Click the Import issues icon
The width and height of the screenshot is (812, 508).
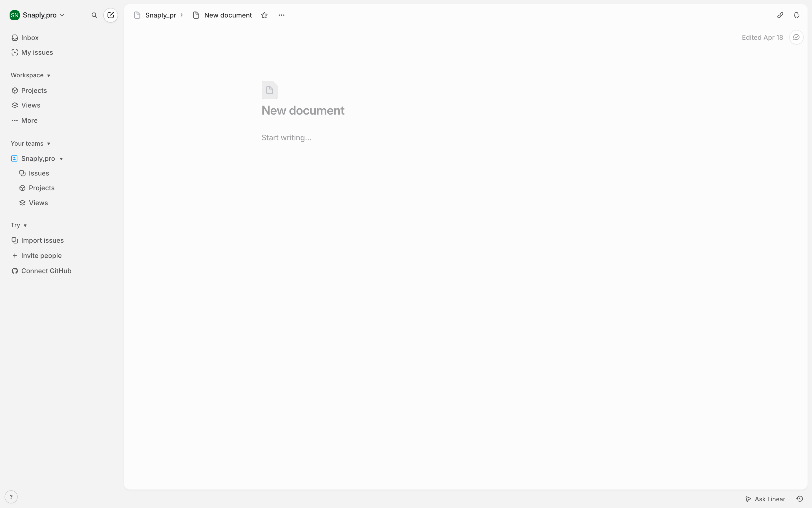[15, 240]
